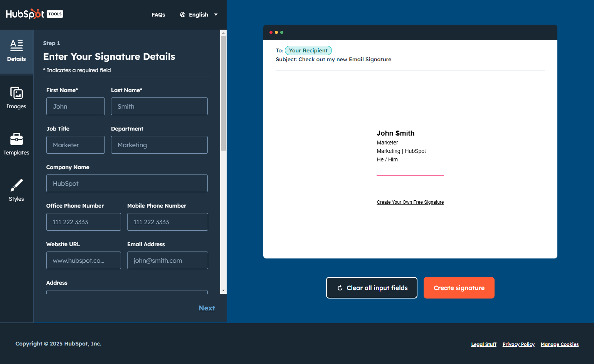Select the Email Address field
Image resolution: width=594 pixels, height=364 pixels.
click(x=168, y=260)
